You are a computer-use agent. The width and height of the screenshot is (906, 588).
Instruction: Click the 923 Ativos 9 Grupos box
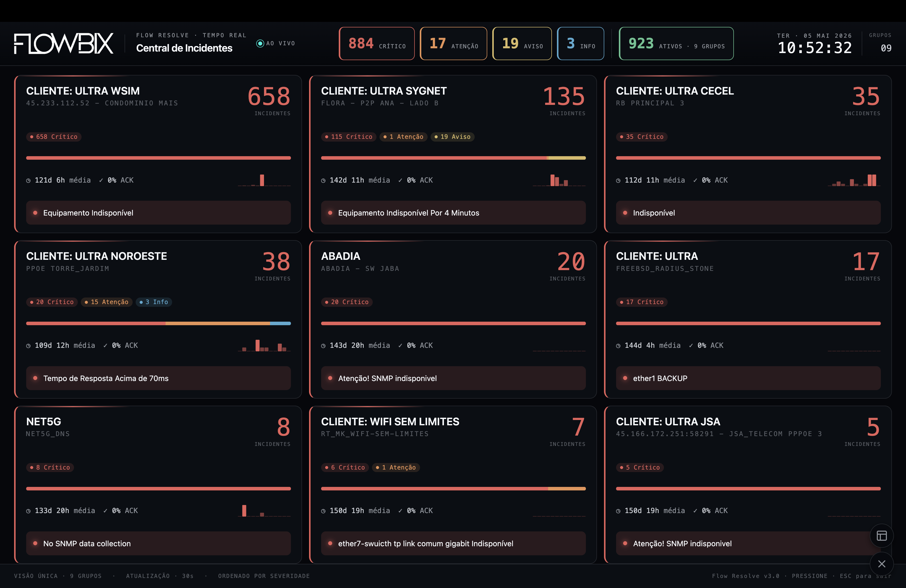[676, 43]
